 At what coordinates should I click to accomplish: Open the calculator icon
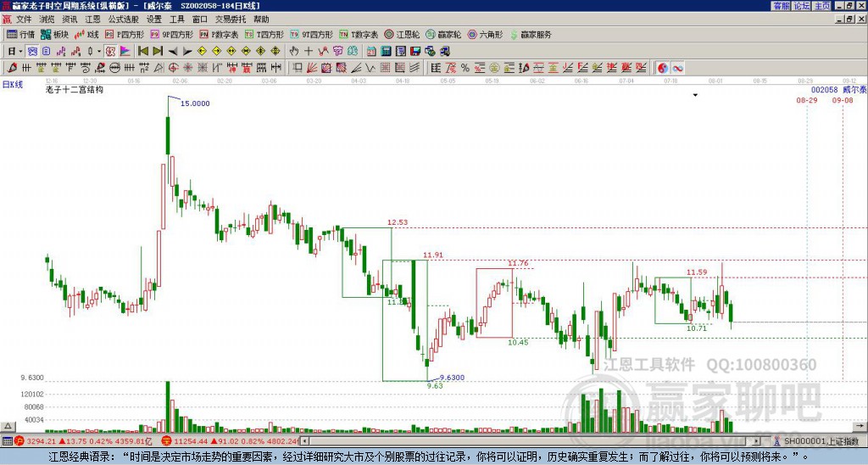pos(387,52)
